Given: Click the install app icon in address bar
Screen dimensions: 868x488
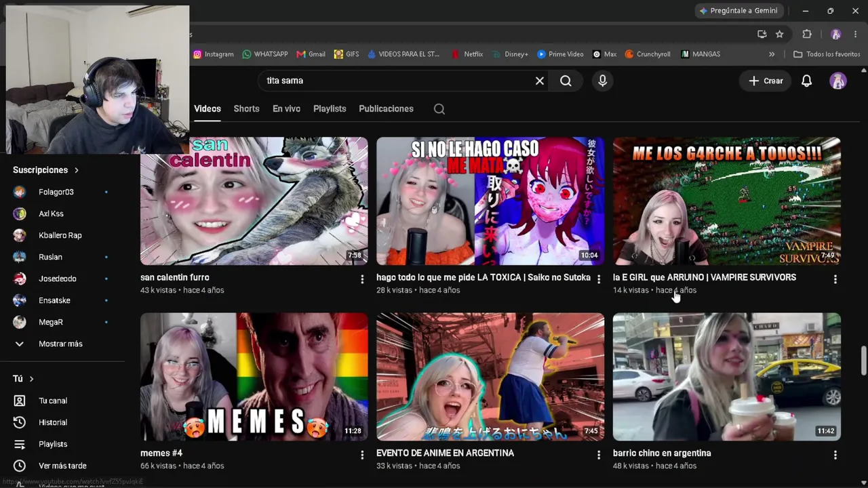Looking at the screenshot, I should (762, 34).
